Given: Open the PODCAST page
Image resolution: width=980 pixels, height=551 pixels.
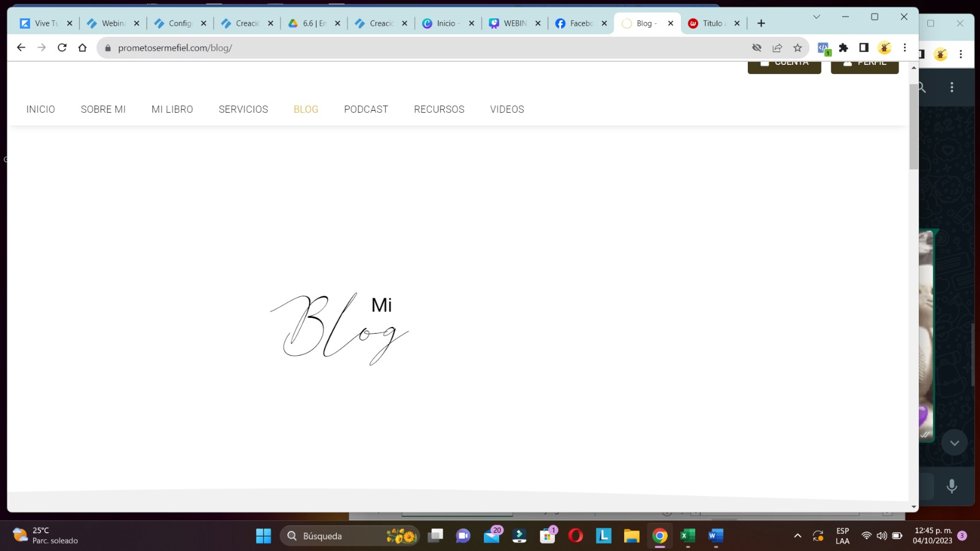Looking at the screenshot, I should tap(366, 110).
